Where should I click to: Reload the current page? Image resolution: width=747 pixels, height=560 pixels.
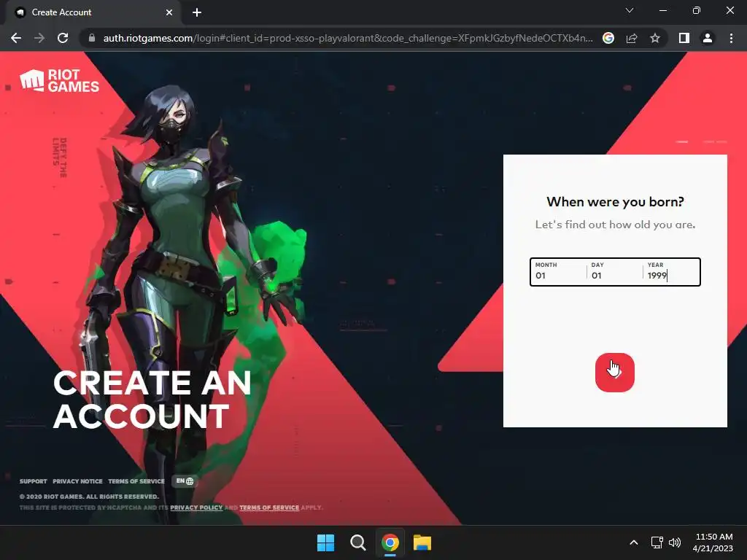click(63, 38)
